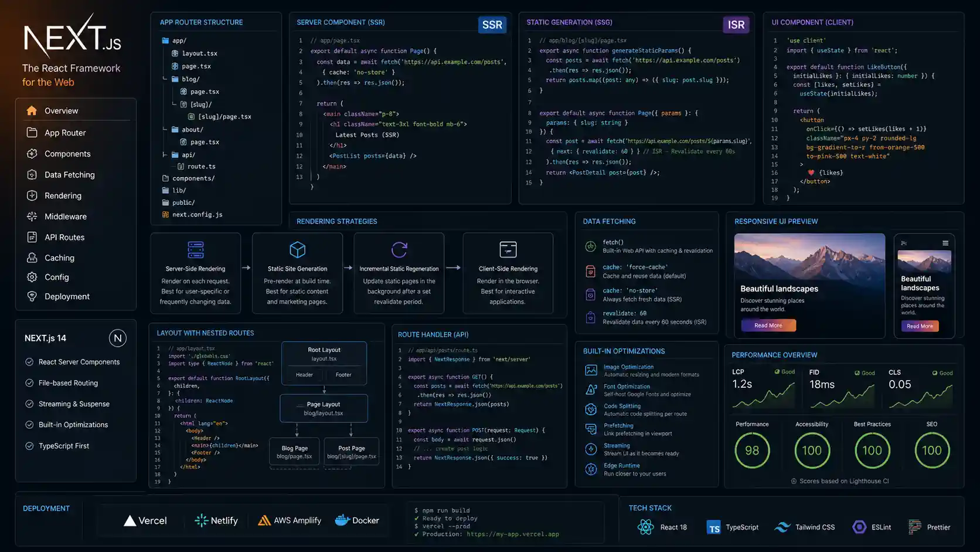Click the Overview home icon in sidebar

(32, 110)
